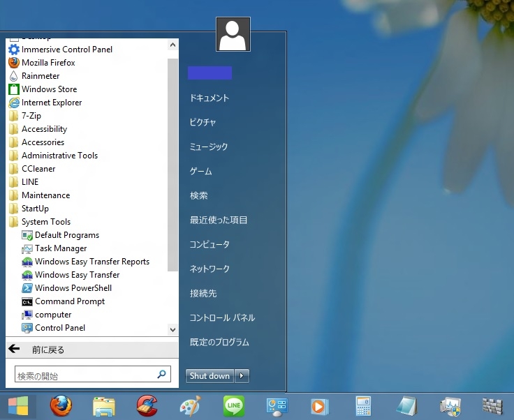
Task: Click the programs list scrollbar thumb
Action: pos(172,165)
